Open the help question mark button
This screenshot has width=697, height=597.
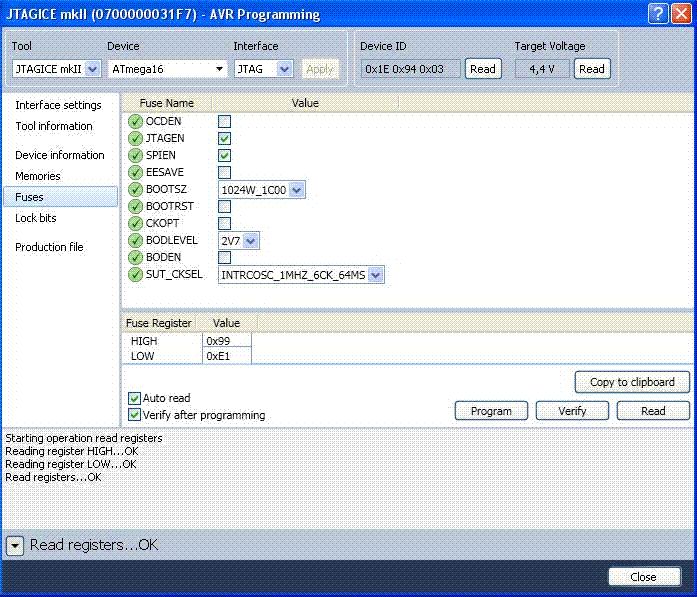click(658, 14)
